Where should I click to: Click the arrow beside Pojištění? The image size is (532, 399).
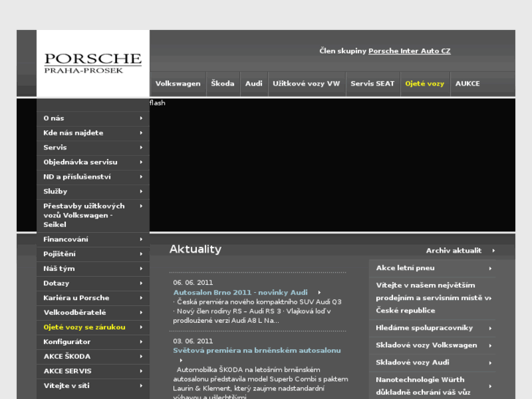[x=141, y=254]
